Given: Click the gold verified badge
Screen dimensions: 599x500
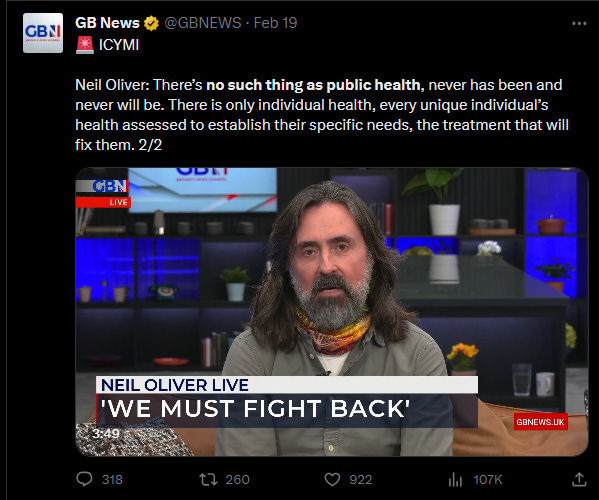Looking at the screenshot, I should pyautogui.click(x=151, y=23).
